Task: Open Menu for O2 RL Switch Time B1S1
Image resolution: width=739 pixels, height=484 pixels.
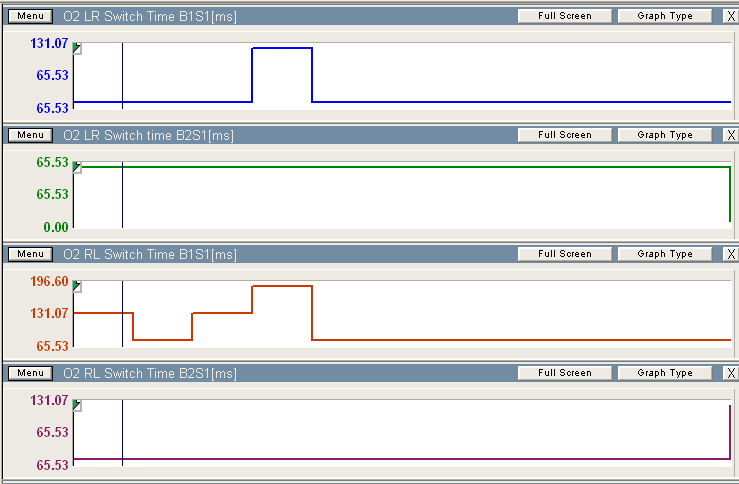Action: coord(30,254)
